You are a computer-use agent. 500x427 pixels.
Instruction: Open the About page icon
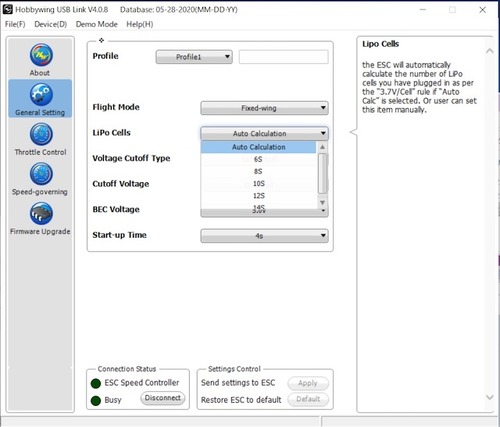[x=41, y=55]
